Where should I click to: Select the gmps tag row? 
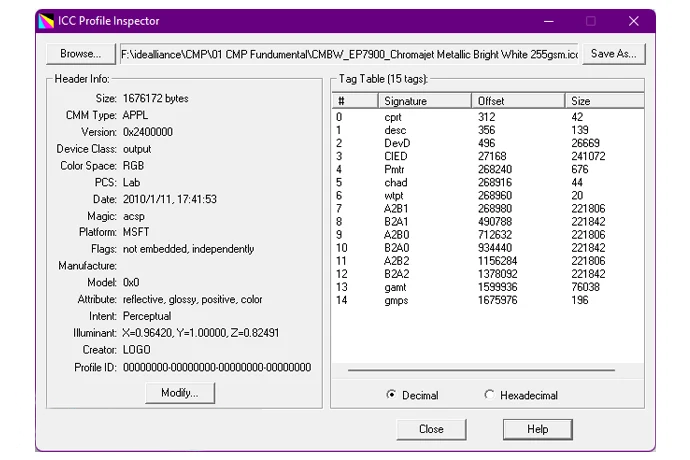488,300
